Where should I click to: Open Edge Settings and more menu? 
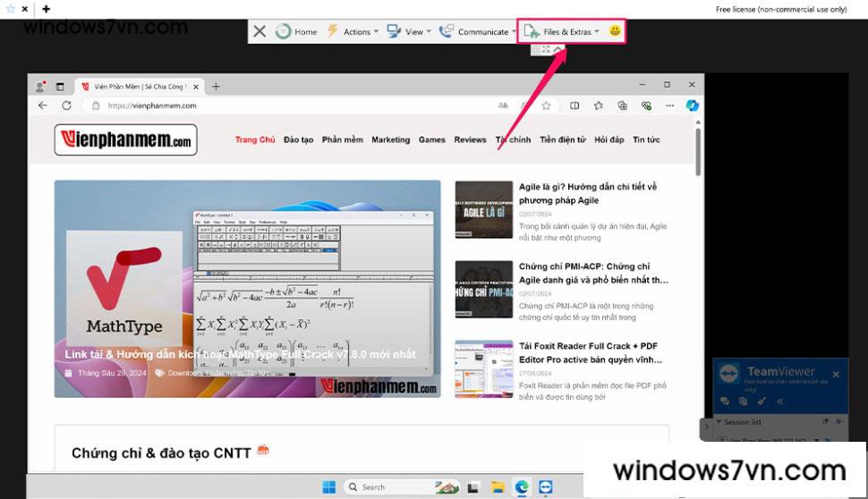point(670,106)
